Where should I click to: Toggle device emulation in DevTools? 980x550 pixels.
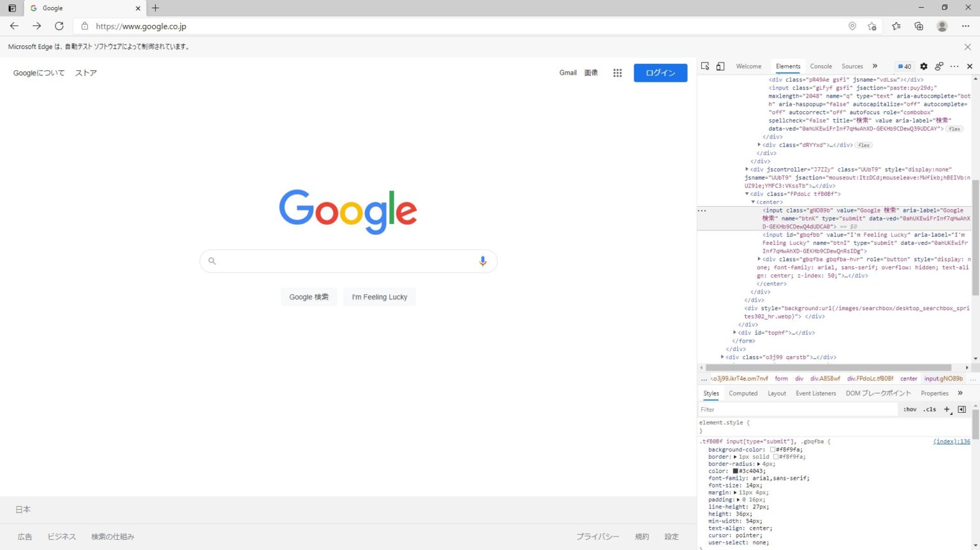720,66
